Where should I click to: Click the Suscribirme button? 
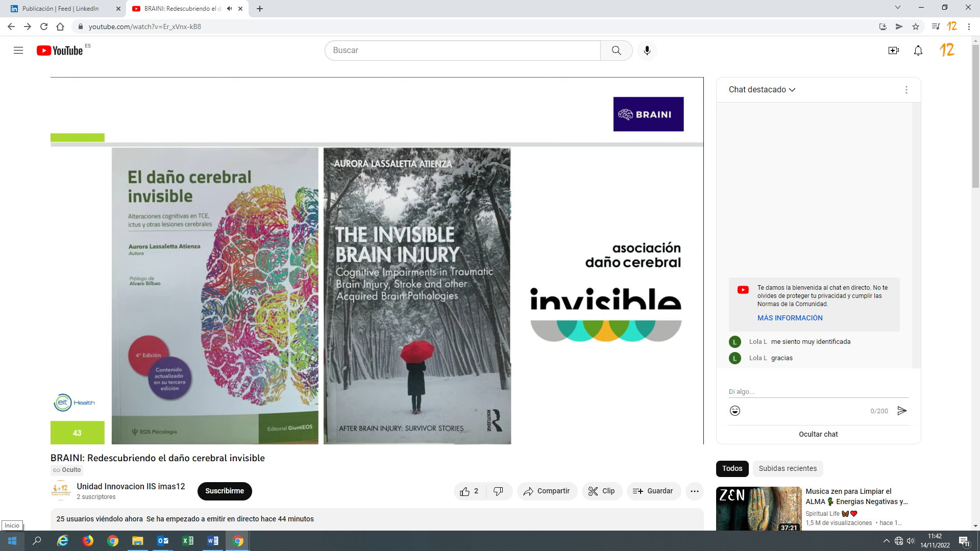coord(225,491)
